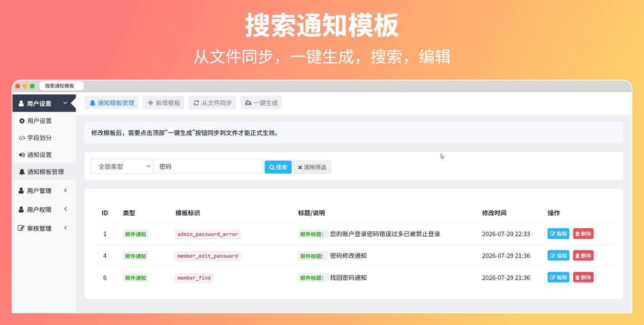Click the code icon beside 字段划分
The width and height of the screenshot is (644, 325).
point(22,138)
